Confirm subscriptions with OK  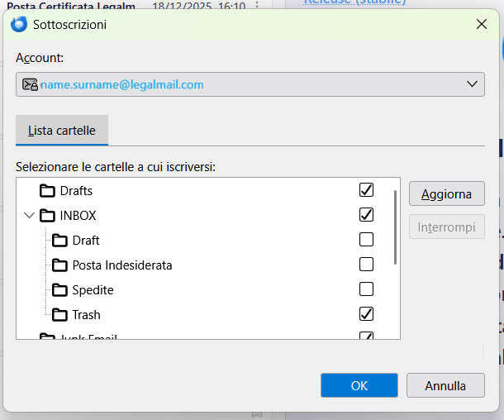[x=359, y=385]
